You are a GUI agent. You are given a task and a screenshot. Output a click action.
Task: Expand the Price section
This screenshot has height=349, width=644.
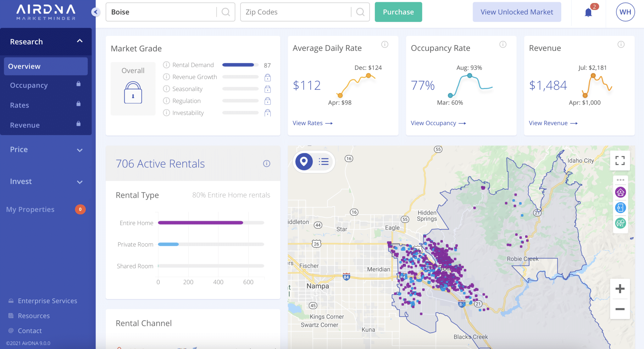click(x=80, y=150)
